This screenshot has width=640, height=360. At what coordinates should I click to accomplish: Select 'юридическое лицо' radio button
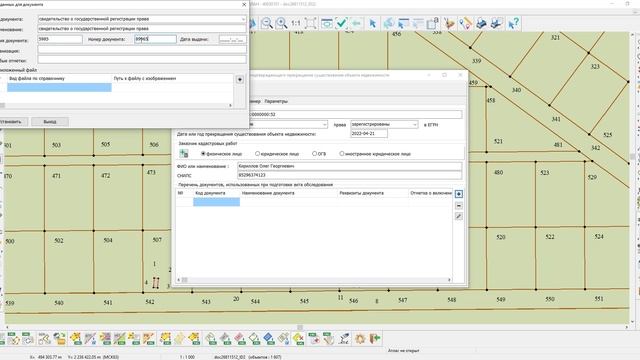257,154
